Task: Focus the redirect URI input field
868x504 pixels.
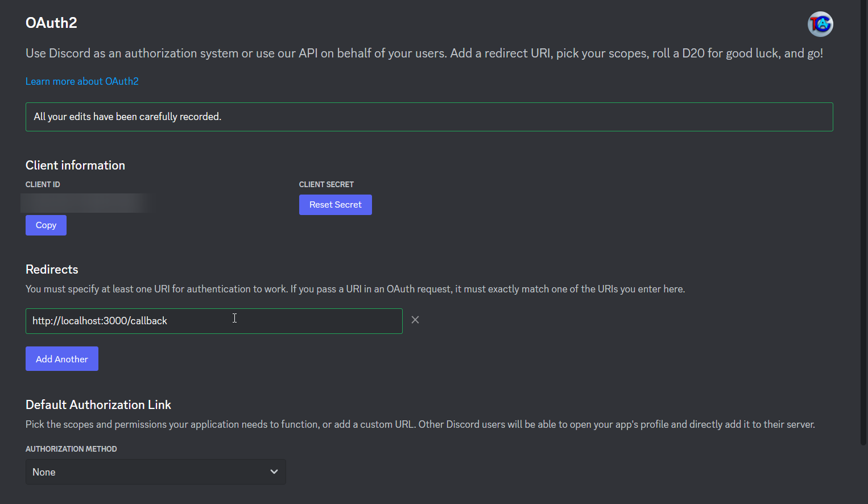Action: coord(214,321)
